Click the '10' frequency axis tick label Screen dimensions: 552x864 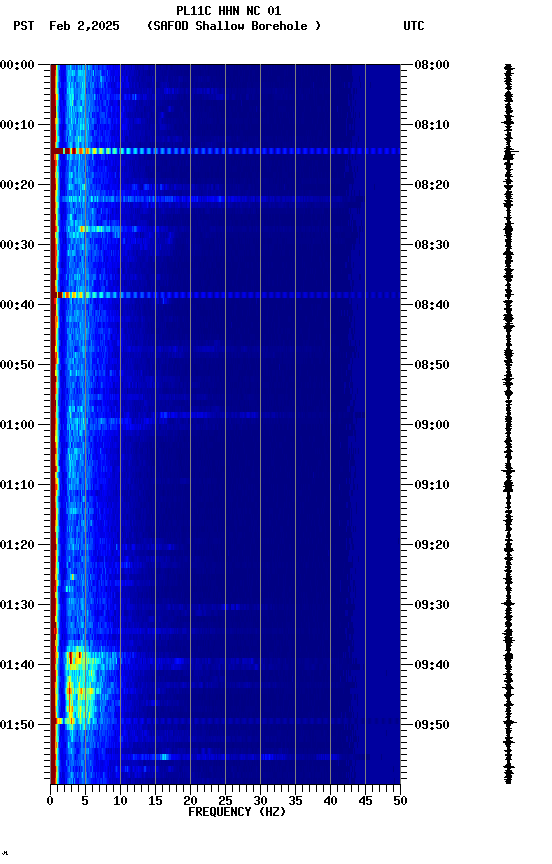[120, 801]
